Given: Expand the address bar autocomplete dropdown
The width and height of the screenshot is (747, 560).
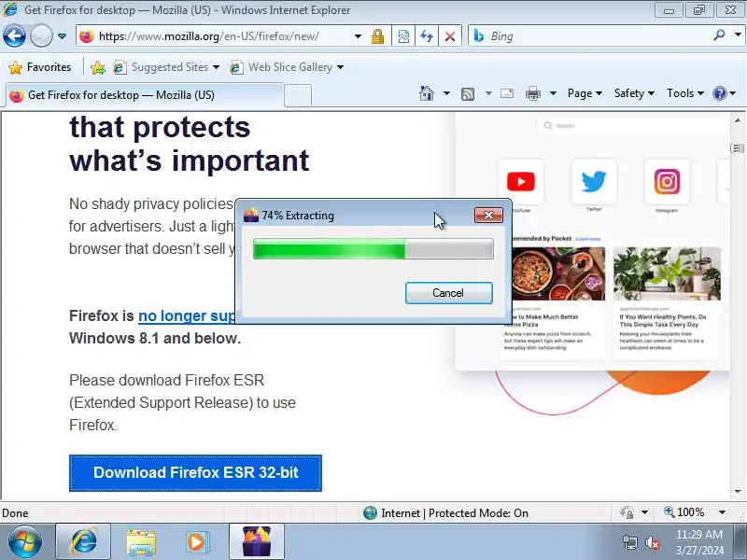Looking at the screenshot, I should [358, 36].
